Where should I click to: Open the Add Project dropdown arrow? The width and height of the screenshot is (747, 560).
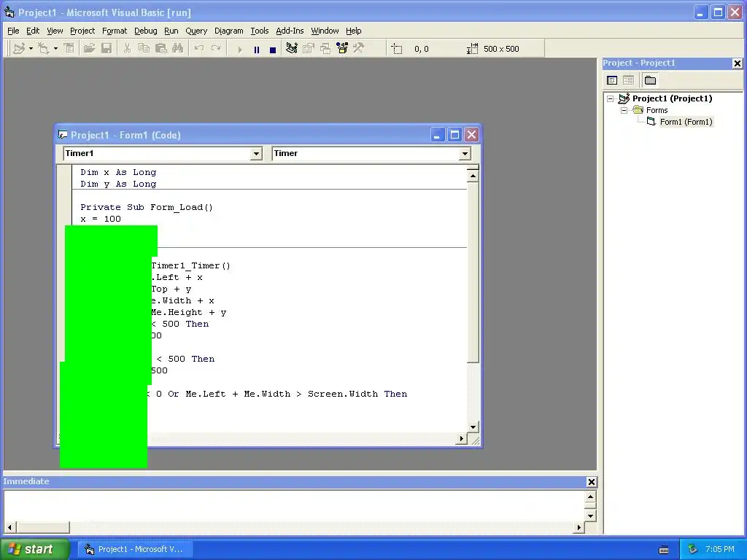click(x=31, y=49)
